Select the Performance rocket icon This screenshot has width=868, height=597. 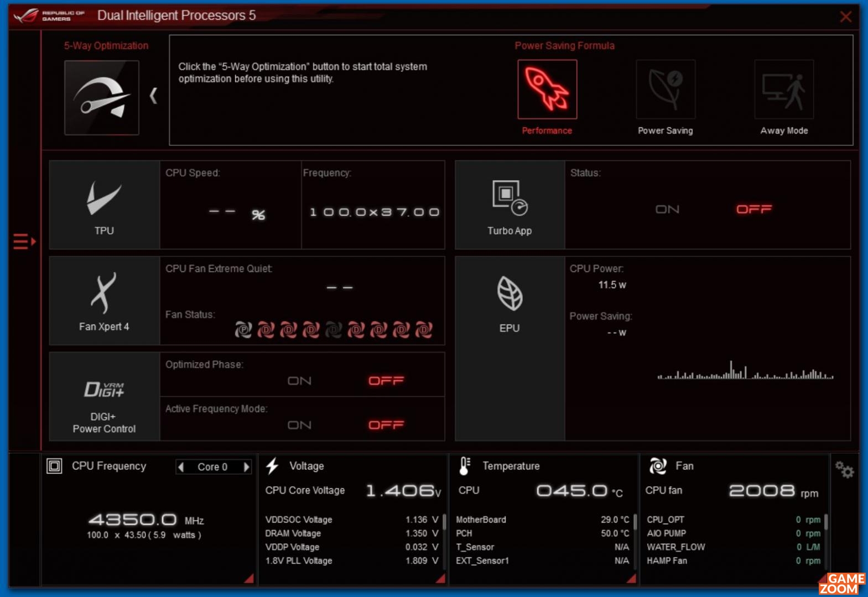[x=547, y=89]
